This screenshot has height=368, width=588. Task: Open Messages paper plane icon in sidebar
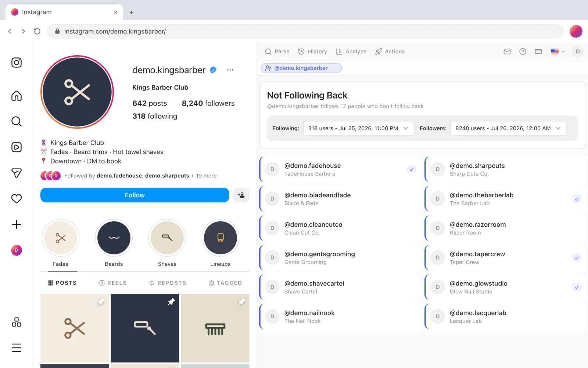coord(17,173)
